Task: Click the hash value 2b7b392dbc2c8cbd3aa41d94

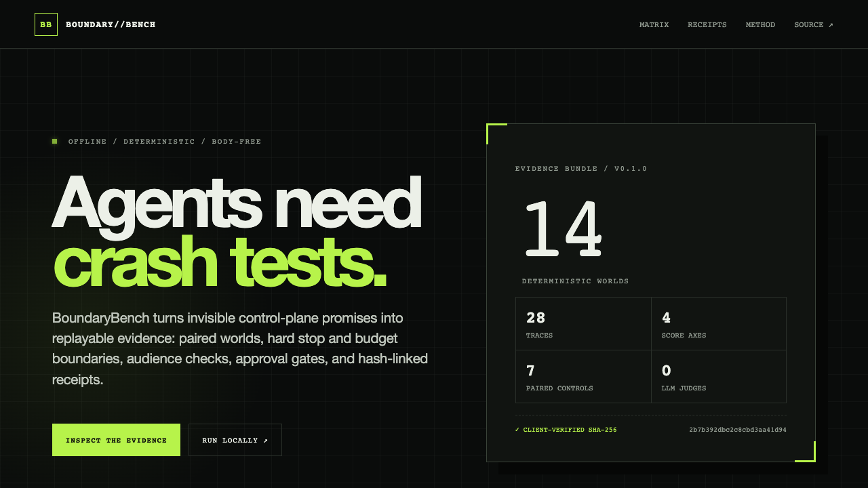Action: (x=738, y=430)
